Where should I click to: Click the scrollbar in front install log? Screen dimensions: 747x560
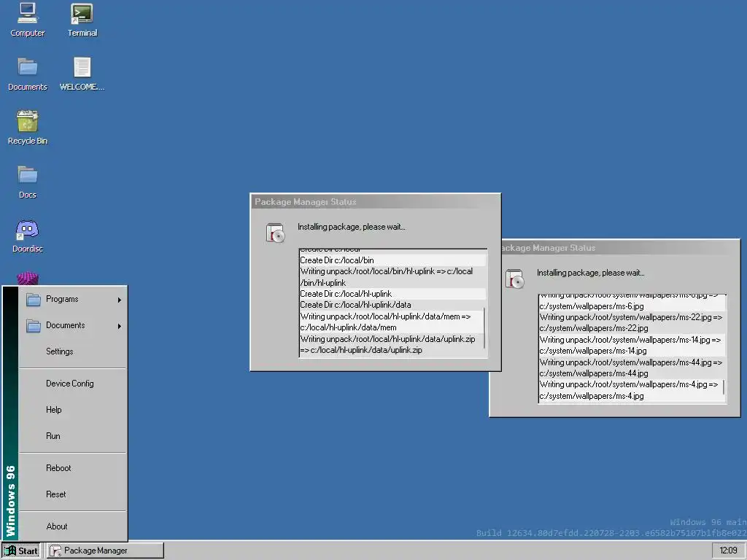tap(484, 327)
